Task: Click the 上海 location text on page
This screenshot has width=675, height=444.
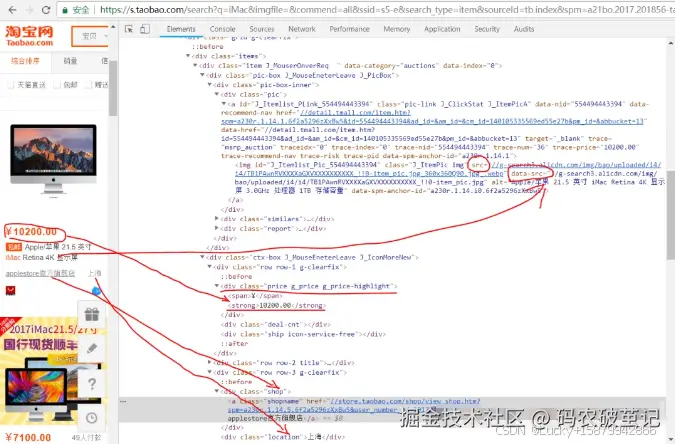Action: pos(94,273)
